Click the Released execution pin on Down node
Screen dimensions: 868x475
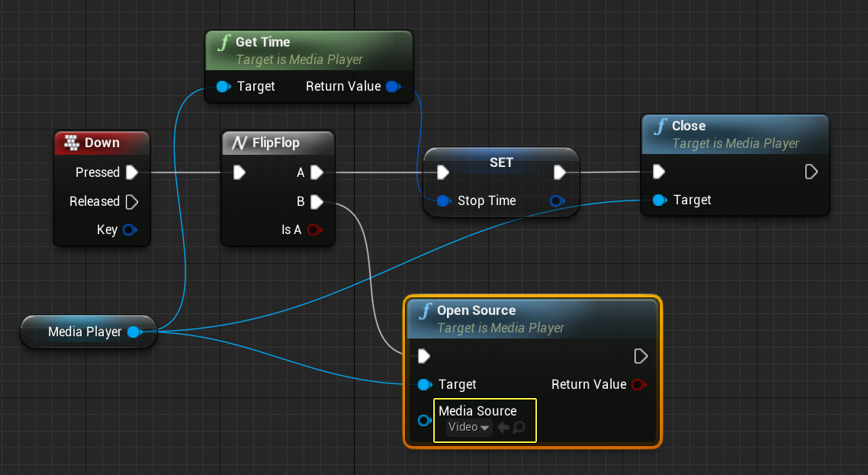click(x=131, y=201)
